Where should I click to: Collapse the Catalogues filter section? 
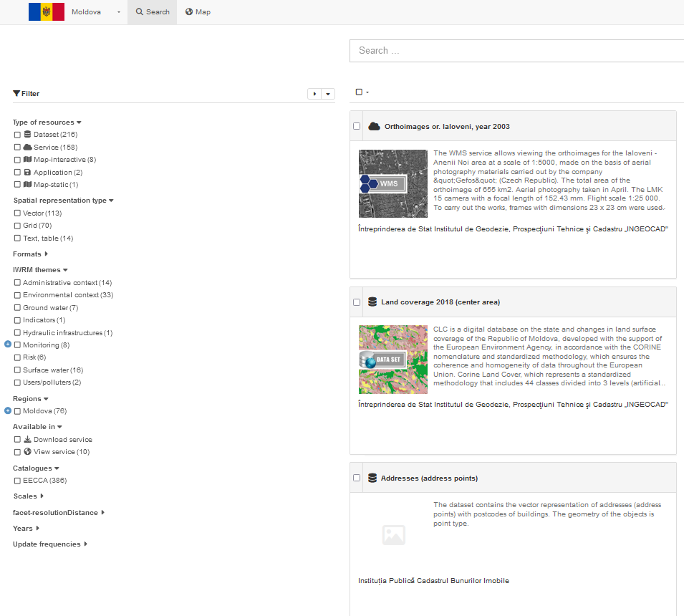pos(36,468)
